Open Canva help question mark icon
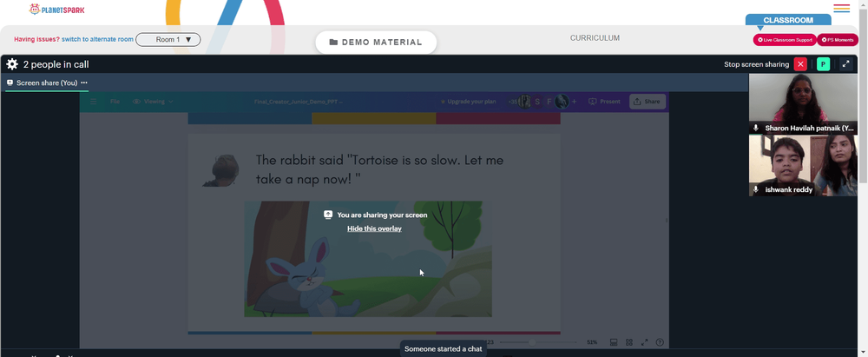Viewport: 868px width, 357px height. coord(660,342)
